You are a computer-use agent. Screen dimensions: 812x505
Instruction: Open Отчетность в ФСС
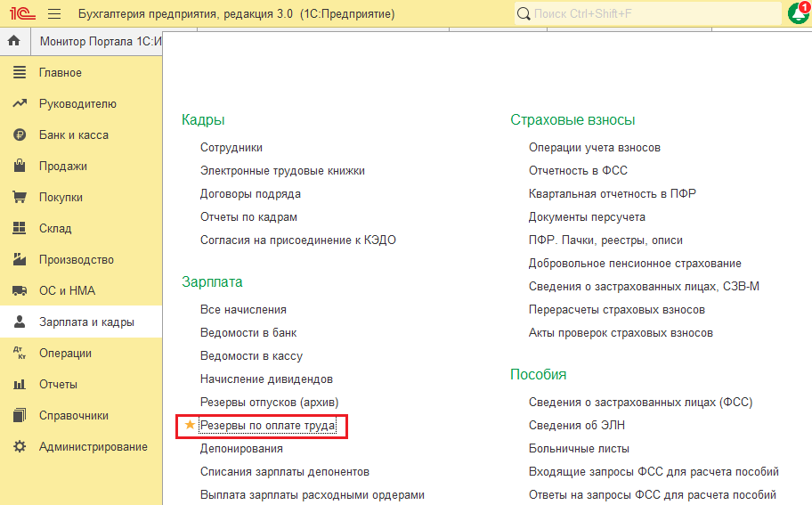coord(578,170)
